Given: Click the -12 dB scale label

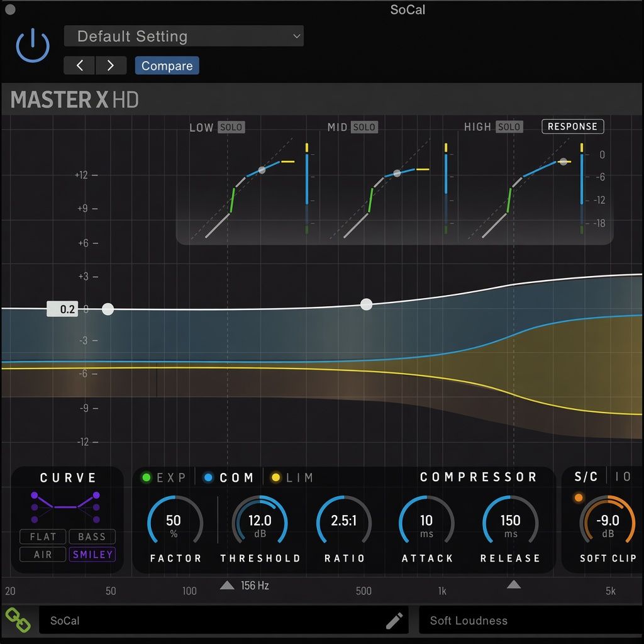Looking at the screenshot, I should pyautogui.click(x=82, y=442).
